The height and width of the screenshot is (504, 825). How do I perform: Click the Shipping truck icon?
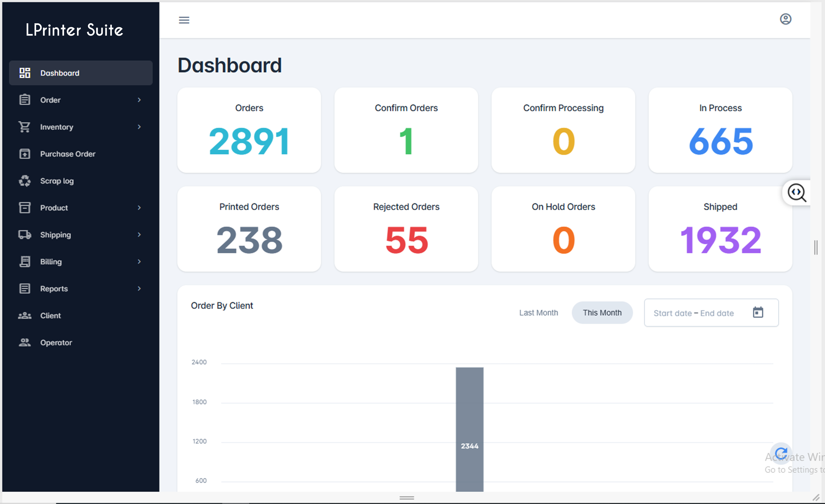(25, 234)
